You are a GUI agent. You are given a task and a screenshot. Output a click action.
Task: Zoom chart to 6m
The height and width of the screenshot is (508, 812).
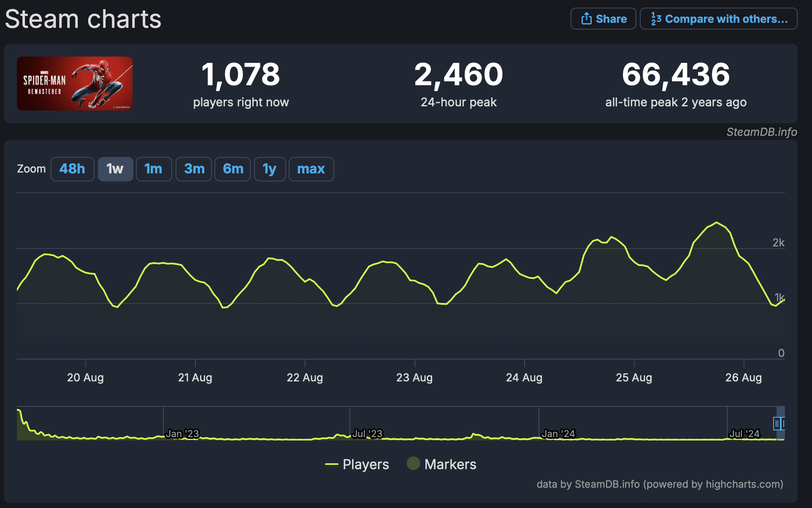[x=233, y=169]
